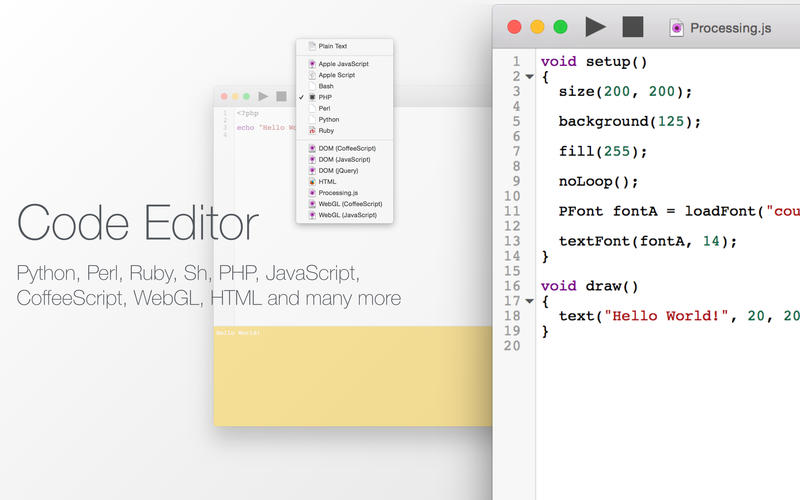Screen dimensions: 800x500
Task: Click line number 1 in the gutter
Action: point(516,62)
